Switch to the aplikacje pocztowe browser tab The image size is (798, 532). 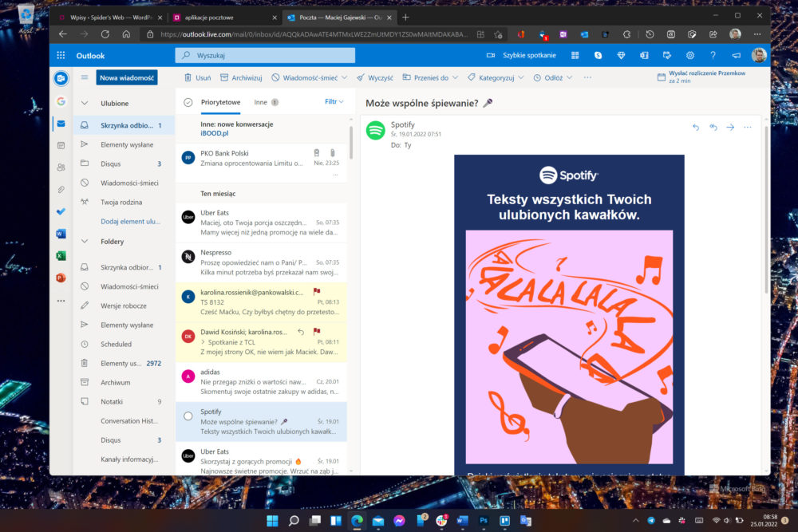pos(224,18)
